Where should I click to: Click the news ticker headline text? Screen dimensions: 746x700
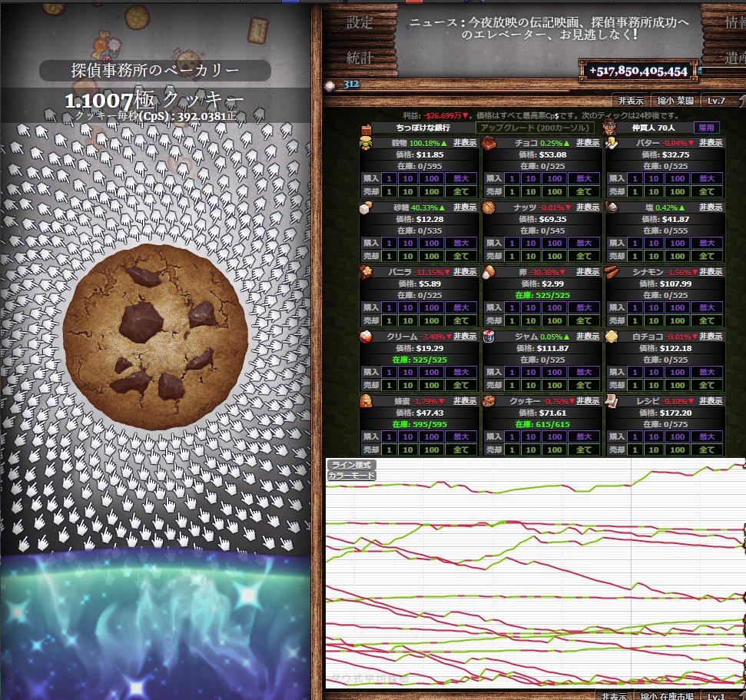(549, 28)
